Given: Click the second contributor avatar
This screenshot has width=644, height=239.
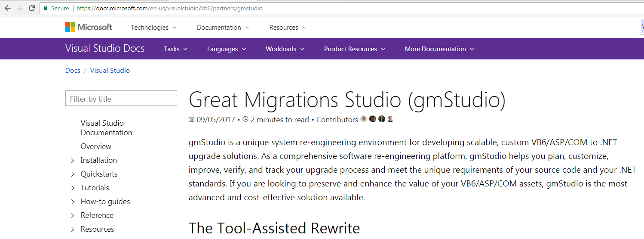Looking at the screenshot, I should click(x=373, y=119).
